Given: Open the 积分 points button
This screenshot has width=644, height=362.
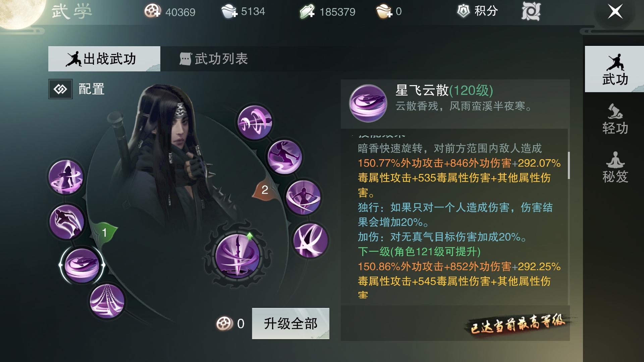Looking at the screenshot, I should point(478,11).
